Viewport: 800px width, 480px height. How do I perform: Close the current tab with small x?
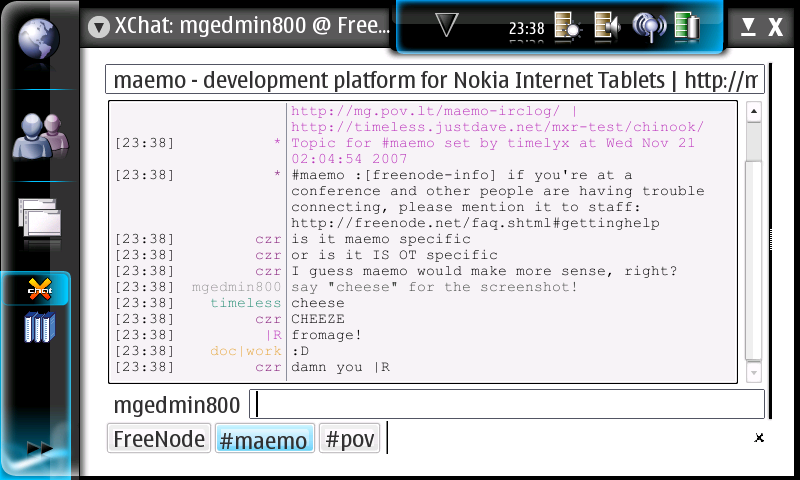click(x=759, y=437)
